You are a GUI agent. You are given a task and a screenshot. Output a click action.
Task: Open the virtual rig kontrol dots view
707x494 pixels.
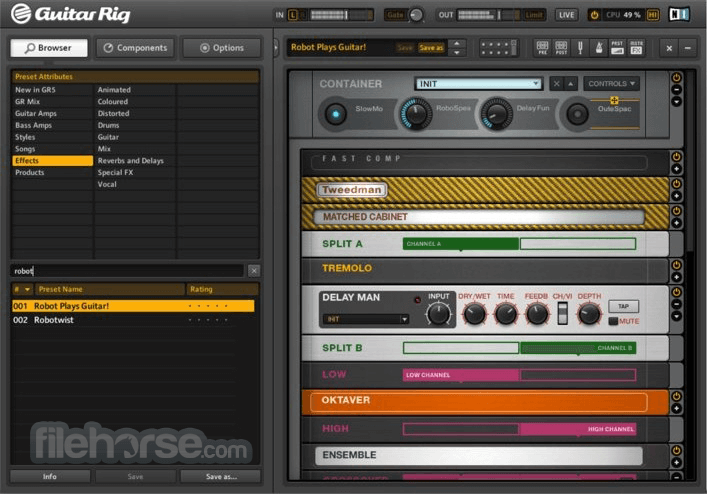(x=498, y=48)
